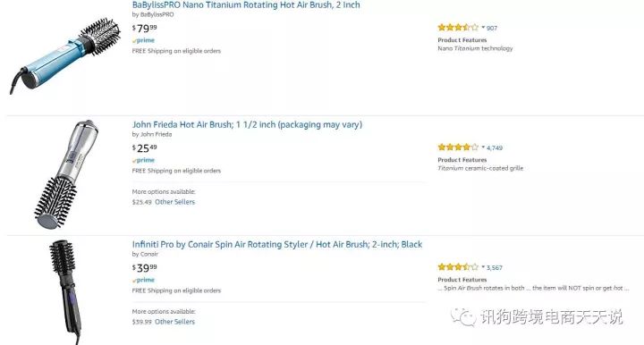Image resolution: width=644 pixels, height=345 pixels.
Task: Open the BaBylissPRO Nano Titanium Hot Air Brush title
Action: coord(246,5)
